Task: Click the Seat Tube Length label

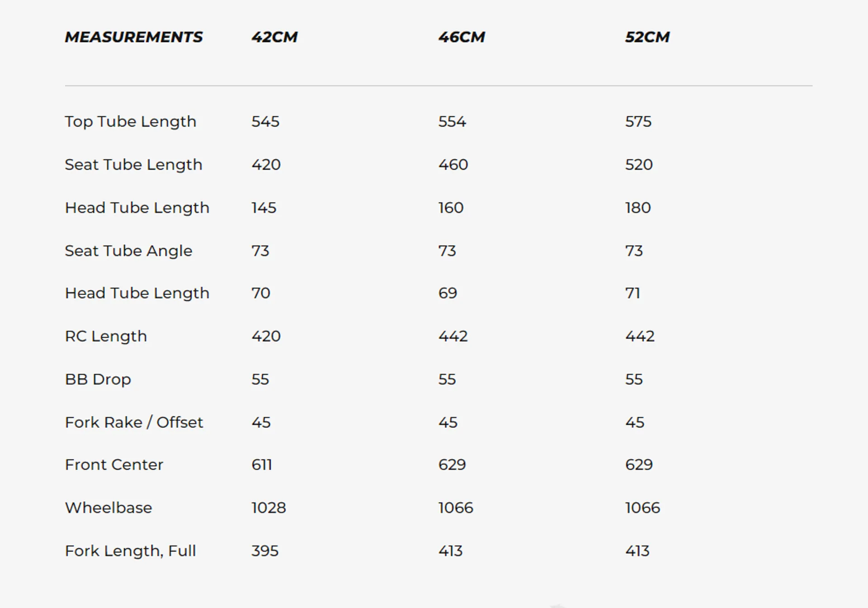Action: (x=133, y=165)
